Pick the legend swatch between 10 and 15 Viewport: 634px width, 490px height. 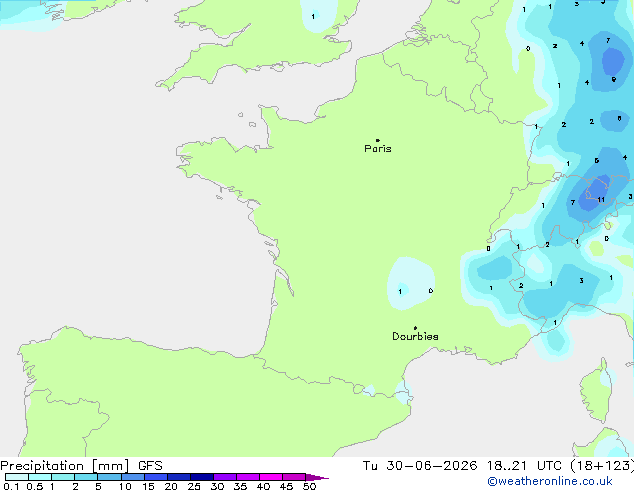click(132, 477)
